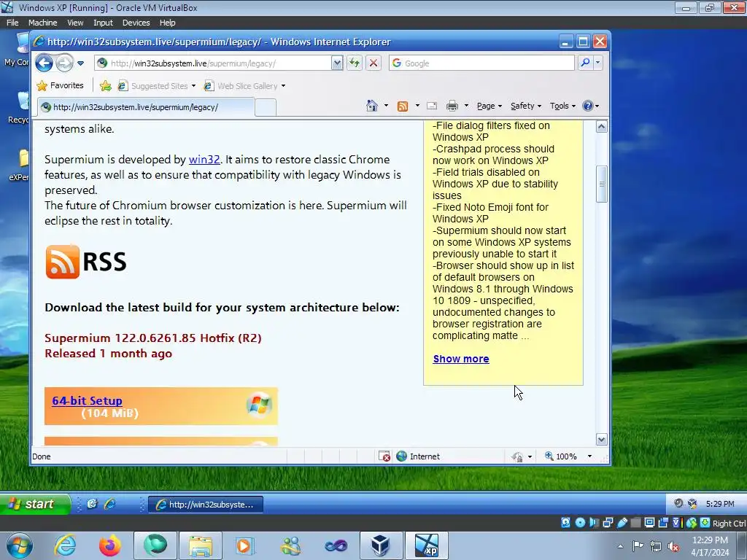Screen dimensions: 747x560
Task: Open the Suggested Sites link
Action: click(157, 86)
